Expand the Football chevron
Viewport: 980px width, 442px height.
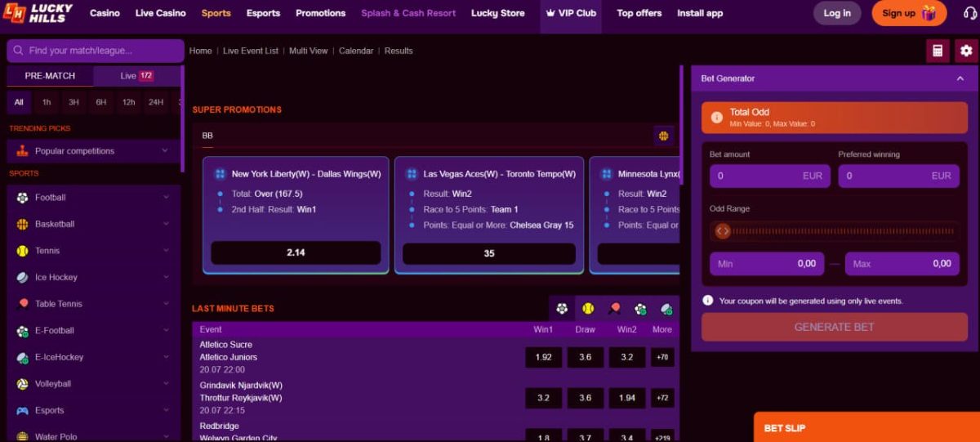[x=165, y=198]
